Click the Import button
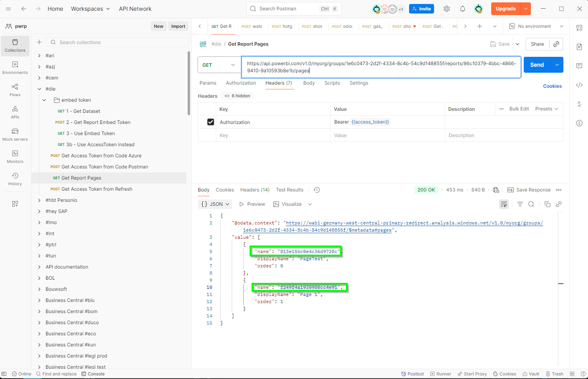 (x=178, y=26)
